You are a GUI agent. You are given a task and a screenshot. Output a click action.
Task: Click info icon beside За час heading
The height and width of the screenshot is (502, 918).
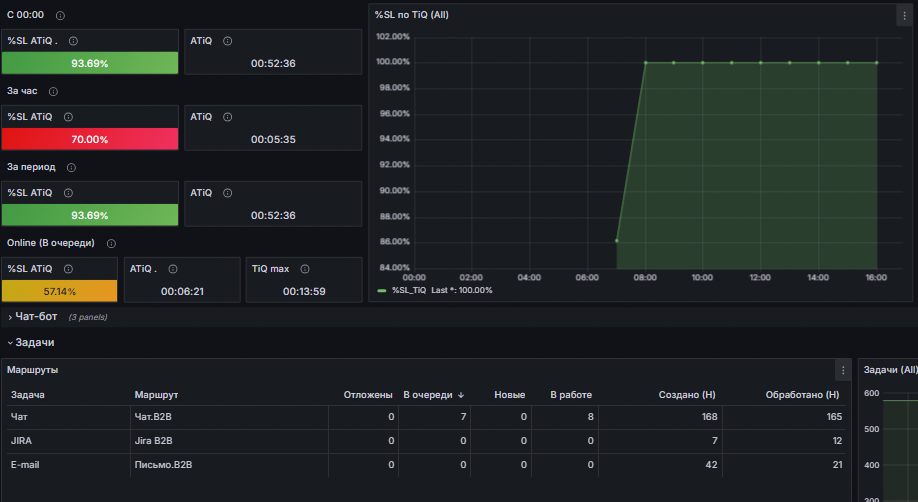pos(53,91)
